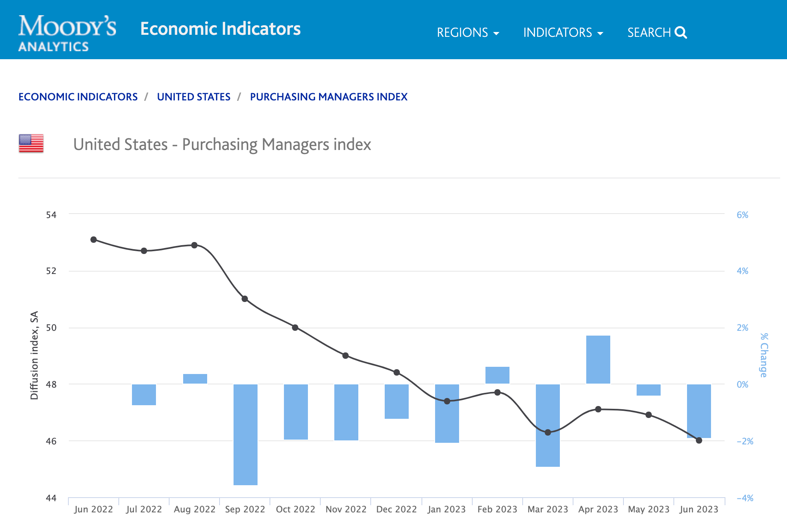Open the Regions dropdown menu
The image size is (787, 532).
(x=468, y=32)
